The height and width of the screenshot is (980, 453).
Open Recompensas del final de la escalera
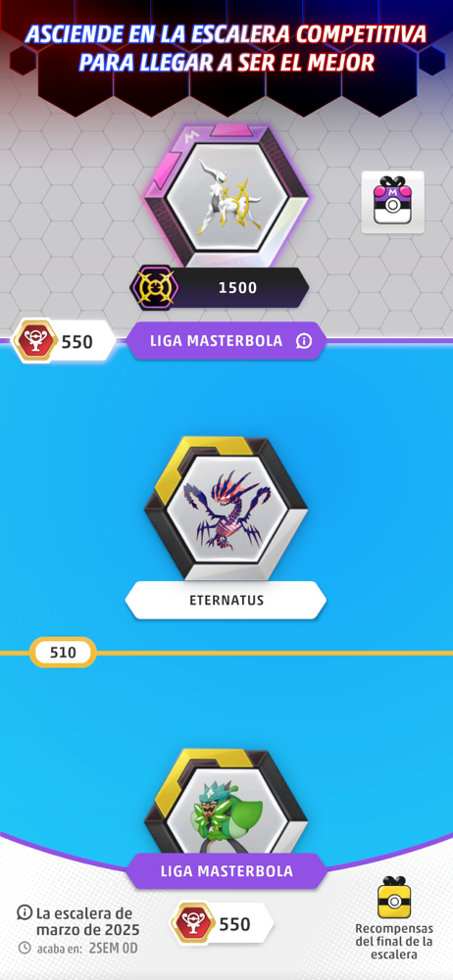tap(393, 941)
